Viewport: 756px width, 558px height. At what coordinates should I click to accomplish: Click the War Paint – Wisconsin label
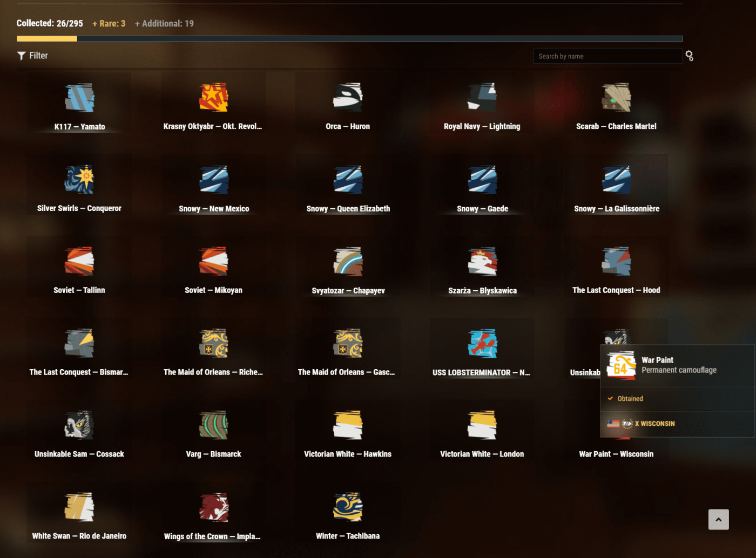click(x=616, y=454)
